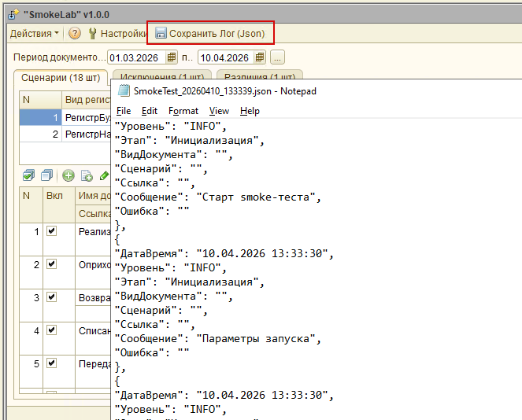Open help via the question mark icon

coord(75,33)
